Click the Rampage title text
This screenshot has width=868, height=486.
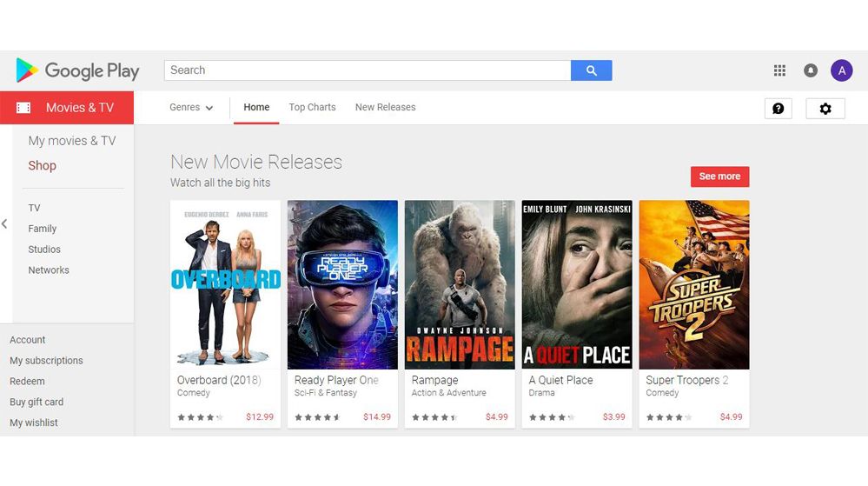point(434,380)
